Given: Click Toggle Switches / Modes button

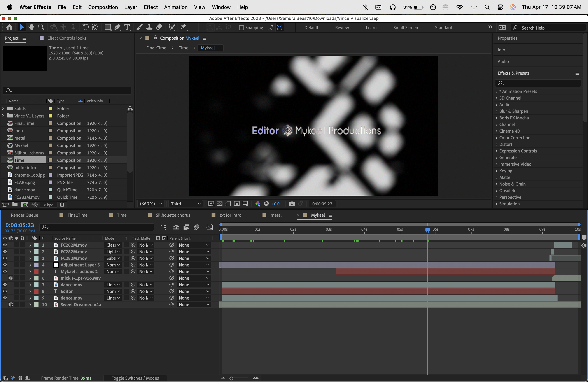Looking at the screenshot, I should [x=135, y=378].
